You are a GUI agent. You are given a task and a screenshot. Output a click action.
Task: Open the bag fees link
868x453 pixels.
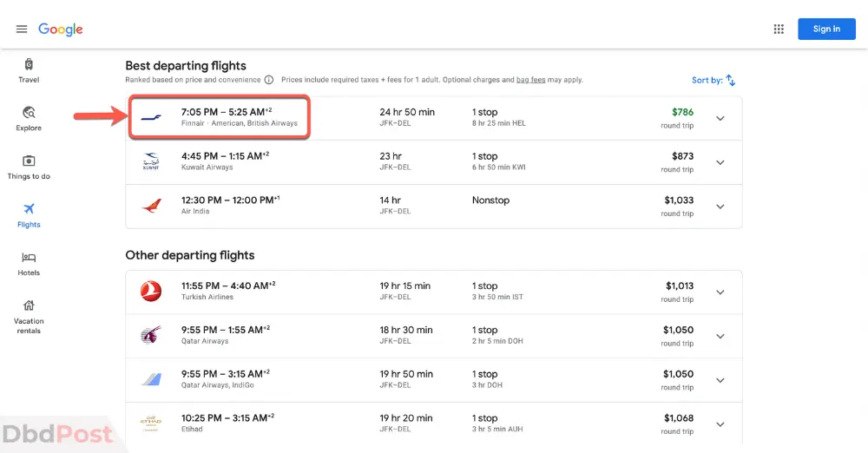tap(530, 80)
